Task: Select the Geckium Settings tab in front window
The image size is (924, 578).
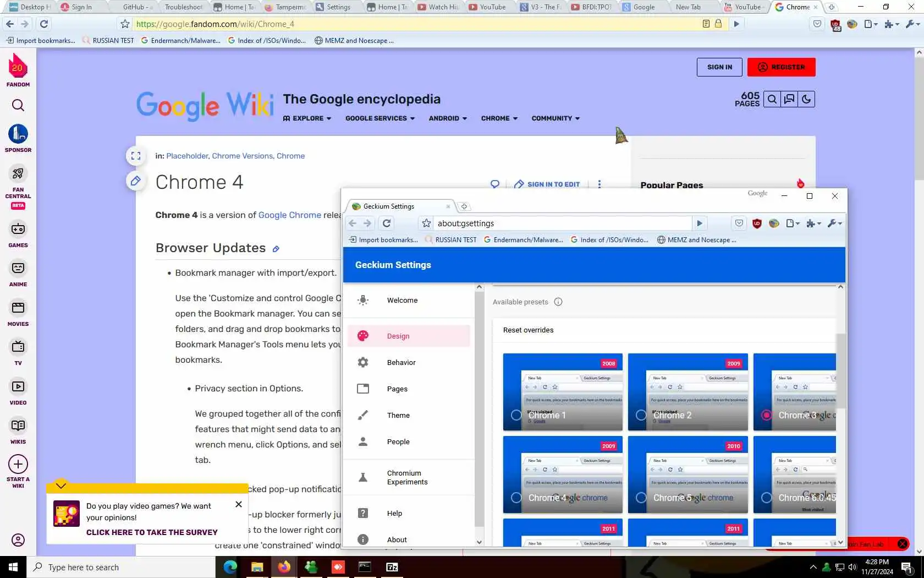Action: tap(401, 206)
